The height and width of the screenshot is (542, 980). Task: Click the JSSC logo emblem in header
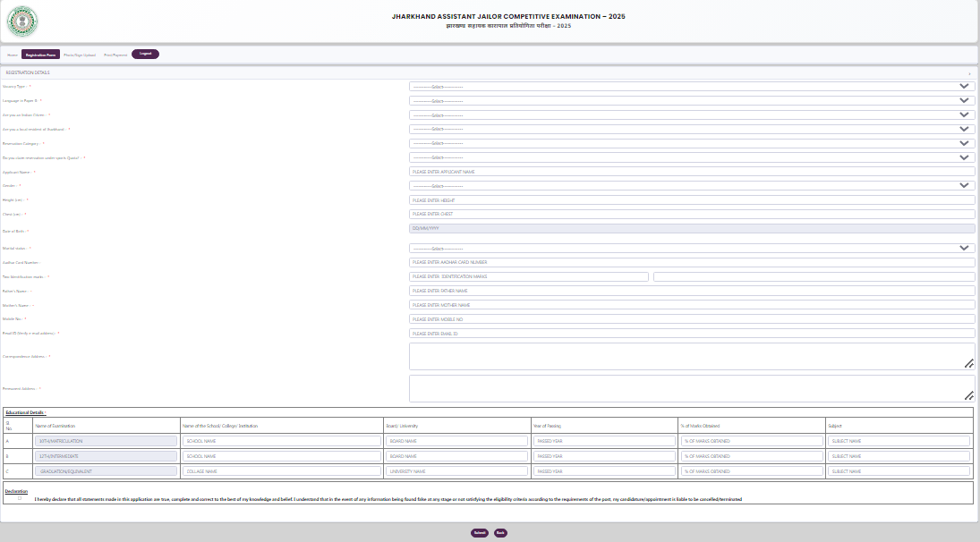point(22,21)
